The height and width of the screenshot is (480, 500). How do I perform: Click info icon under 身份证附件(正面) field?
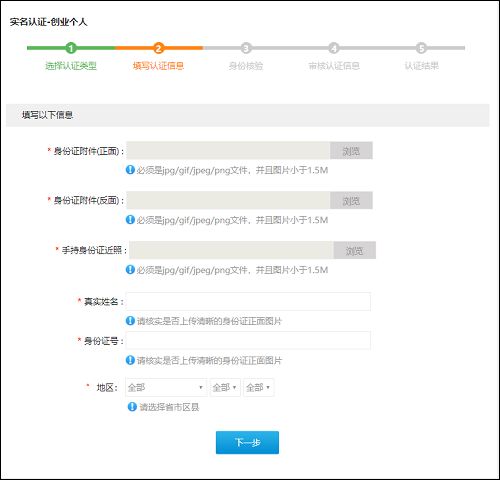tap(130, 170)
